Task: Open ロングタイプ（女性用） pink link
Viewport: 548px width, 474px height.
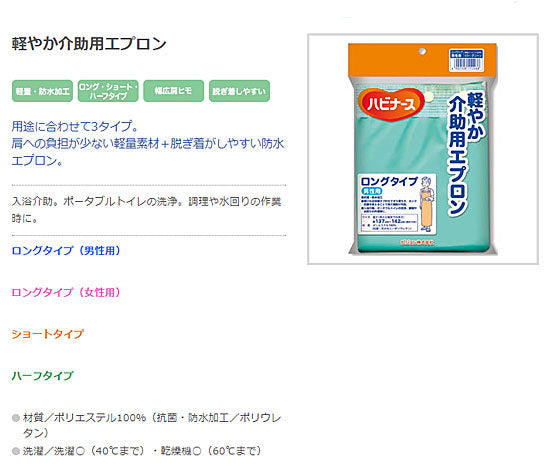Action: pyautogui.click(x=66, y=292)
